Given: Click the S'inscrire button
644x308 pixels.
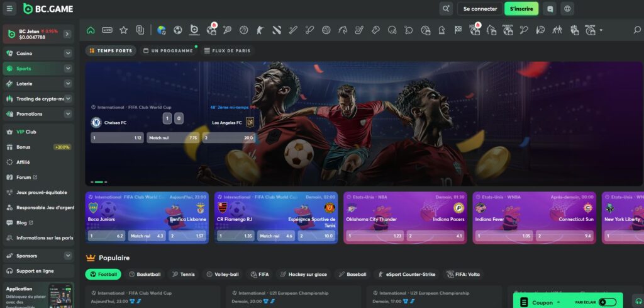Looking at the screenshot, I should pos(521,9).
